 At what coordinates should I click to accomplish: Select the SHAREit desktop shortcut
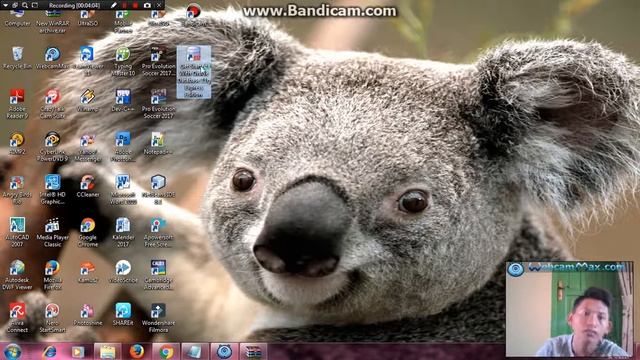tap(123, 315)
